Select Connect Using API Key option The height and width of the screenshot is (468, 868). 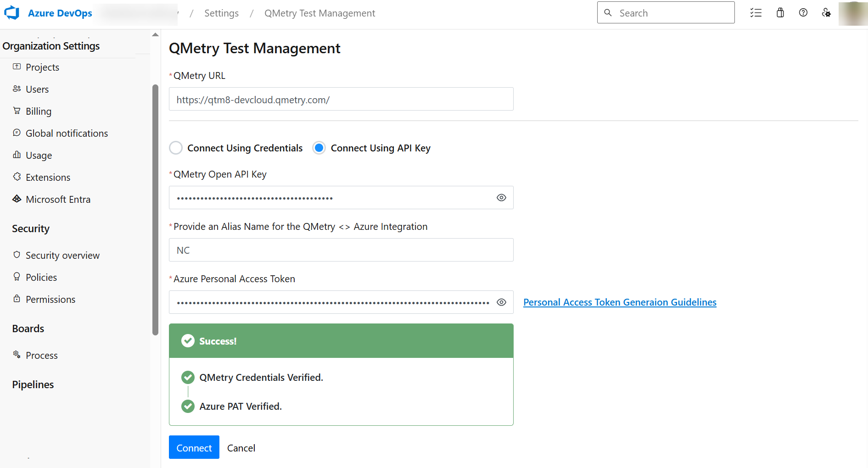tap(319, 148)
